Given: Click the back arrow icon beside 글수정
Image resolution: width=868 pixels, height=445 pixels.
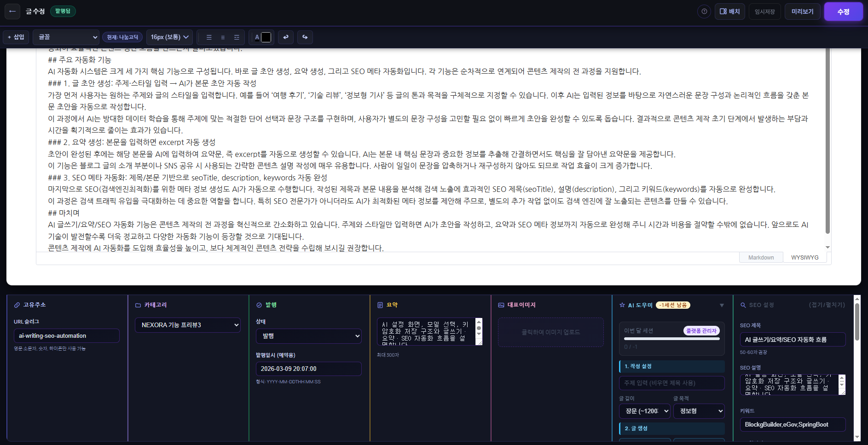Looking at the screenshot, I should point(12,12).
